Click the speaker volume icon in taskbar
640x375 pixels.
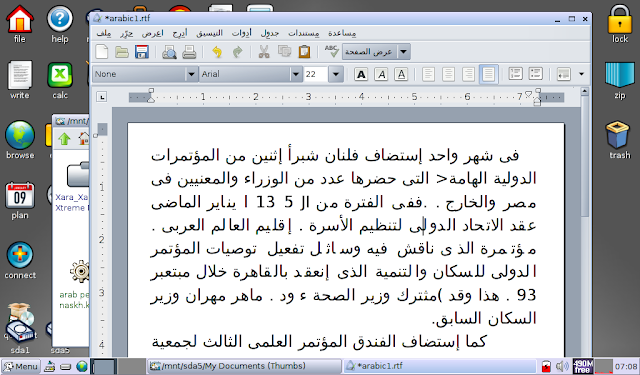[562, 366]
